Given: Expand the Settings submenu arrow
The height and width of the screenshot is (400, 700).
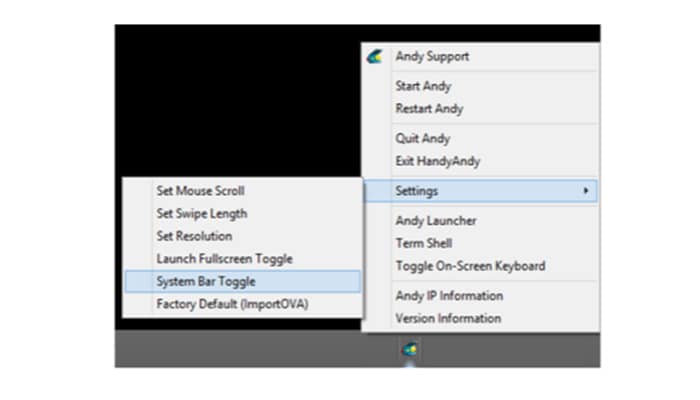Looking at the screenshot, I should point(586,191).
